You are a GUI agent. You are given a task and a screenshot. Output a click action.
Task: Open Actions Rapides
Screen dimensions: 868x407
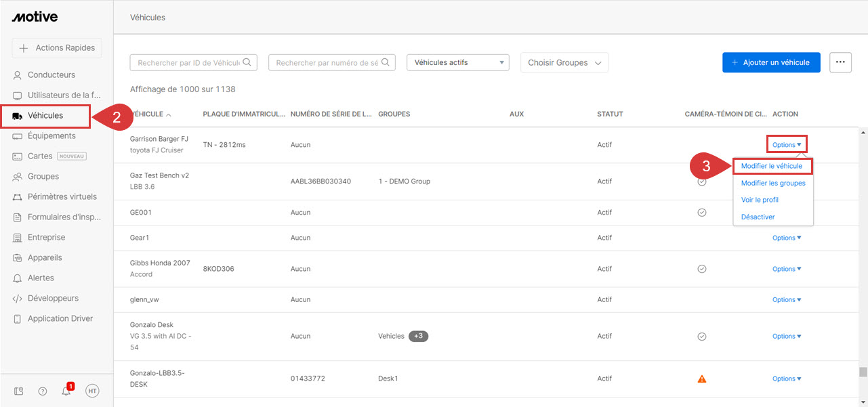tap(56, 47)
